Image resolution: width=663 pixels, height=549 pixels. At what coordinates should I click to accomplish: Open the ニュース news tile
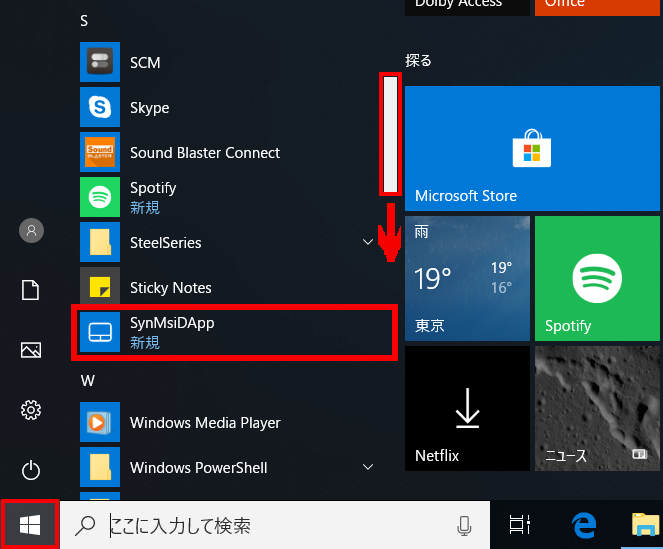point(597,408)
